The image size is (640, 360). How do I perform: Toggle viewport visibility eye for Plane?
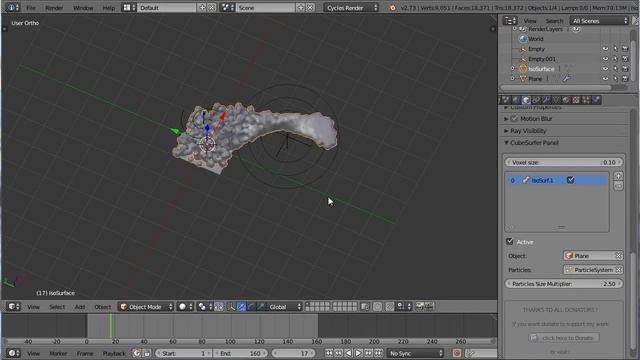pos(605,78)
